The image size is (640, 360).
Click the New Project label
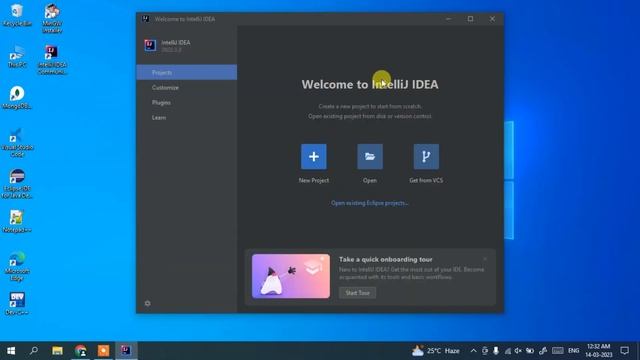pyautogui.click(x=313, y=180)
